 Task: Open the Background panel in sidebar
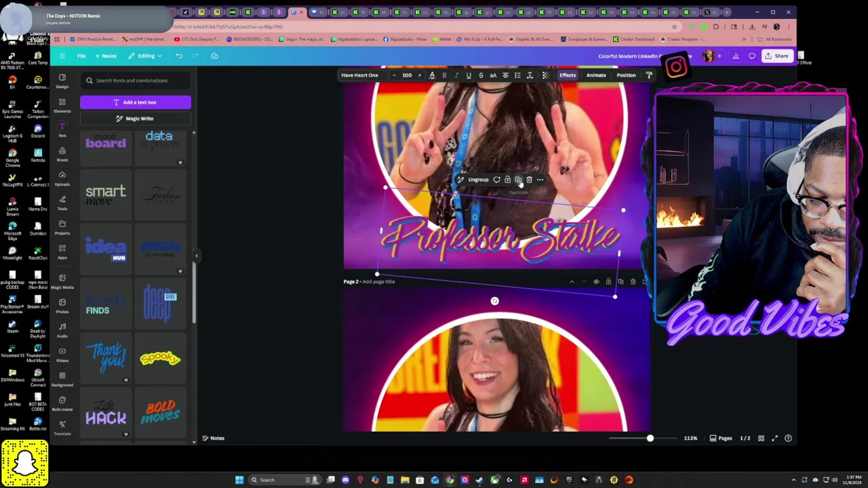[x=62, y=379]
